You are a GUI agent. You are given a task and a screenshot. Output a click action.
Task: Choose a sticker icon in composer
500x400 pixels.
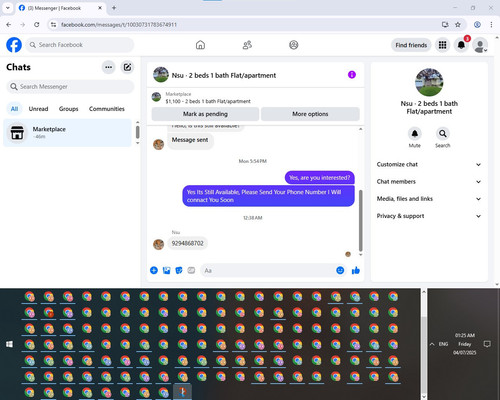[x=179, y=270]
